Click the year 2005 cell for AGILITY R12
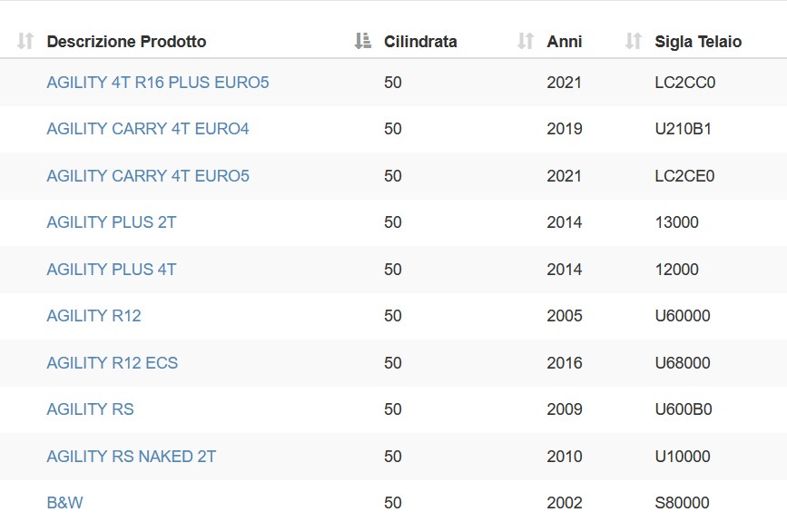This screenshot has height=532, width=787. [565, 316]
